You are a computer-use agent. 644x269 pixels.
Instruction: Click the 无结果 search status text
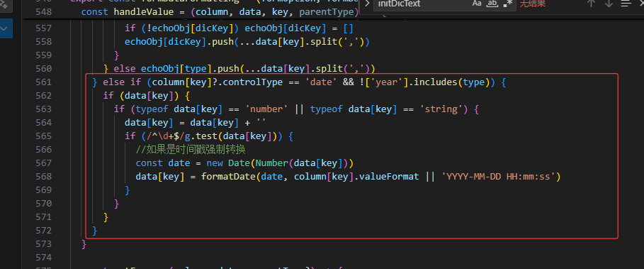pos(532,4)
